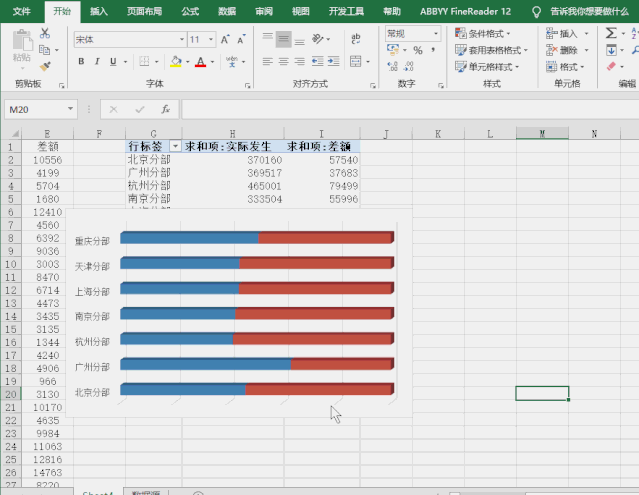The image size is (639, 495).
Task: Open the 行标签 pivot filter dropdown
Action: (x=175, y=146)
